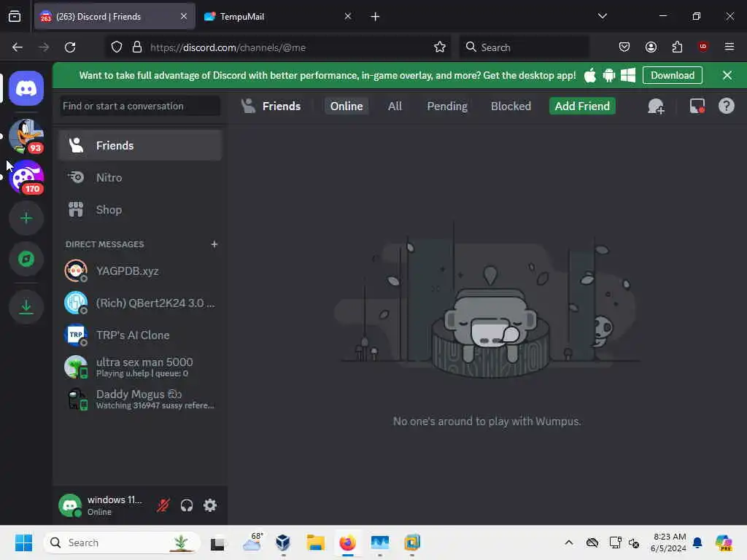Open the Extensions puzzle icon
The height and width of the screenshot is (560, 747).
(x=677, y=47)
